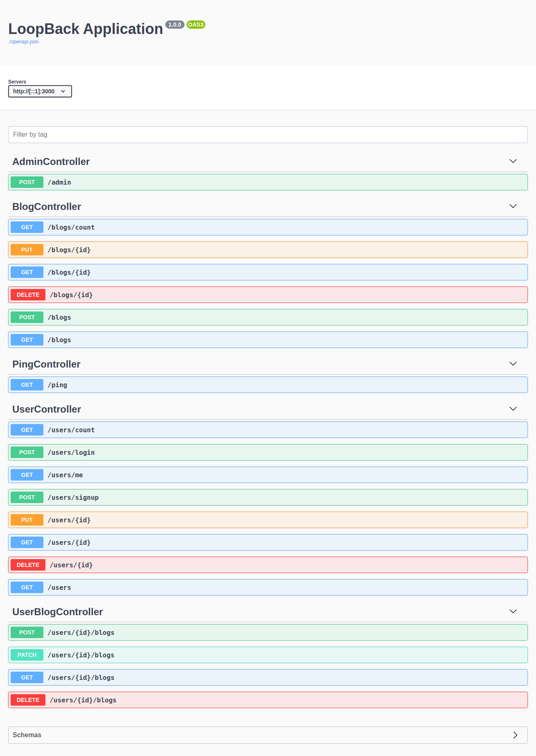Expand the Schemas section arrow
This screenshot has height=756, width=536.
coord(515,735)
